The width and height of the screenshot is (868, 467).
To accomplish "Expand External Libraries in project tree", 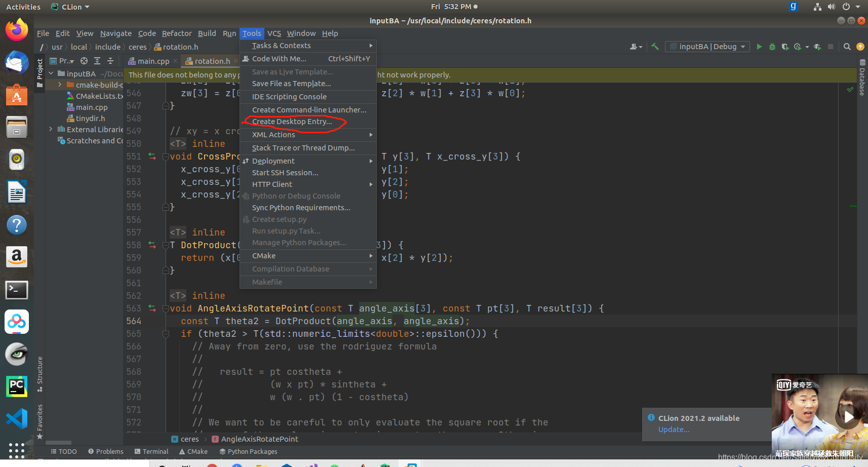I will (51, 129).
